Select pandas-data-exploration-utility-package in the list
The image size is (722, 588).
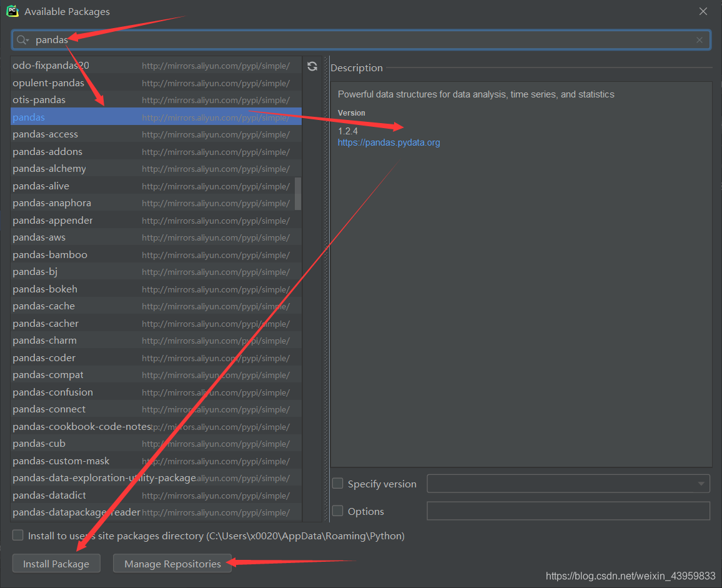156,478
